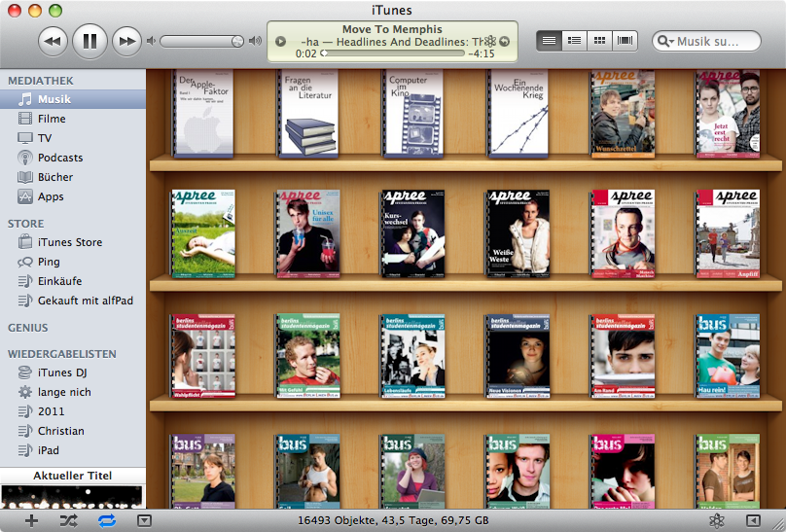This screenshot has height=532, width=786.
Task: Click the MEDIATHEK section header
Action: [x=41, y=81]
